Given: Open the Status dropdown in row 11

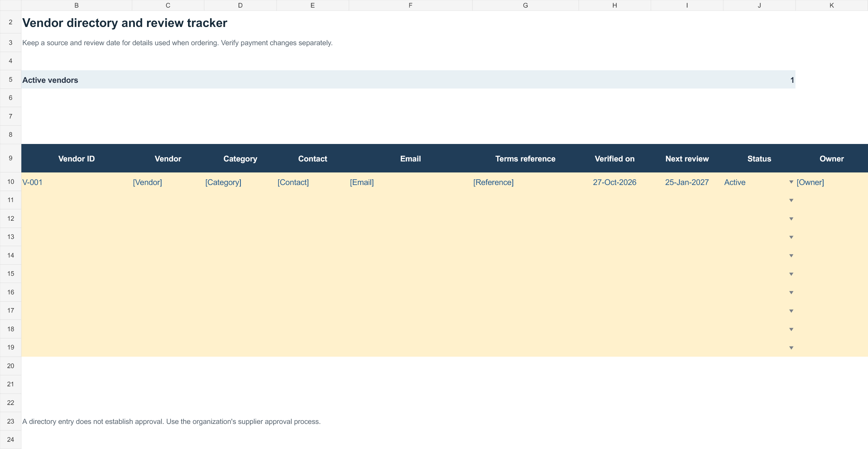Looking at the screenshot, I should click(791, 201).
